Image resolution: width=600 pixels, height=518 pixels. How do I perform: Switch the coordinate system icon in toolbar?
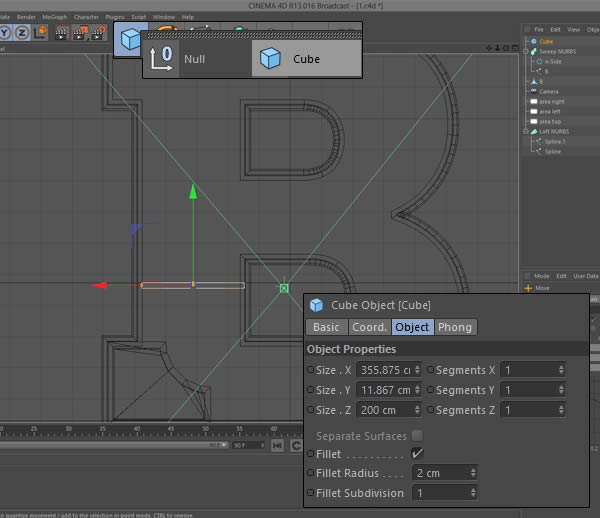(40, 33)
